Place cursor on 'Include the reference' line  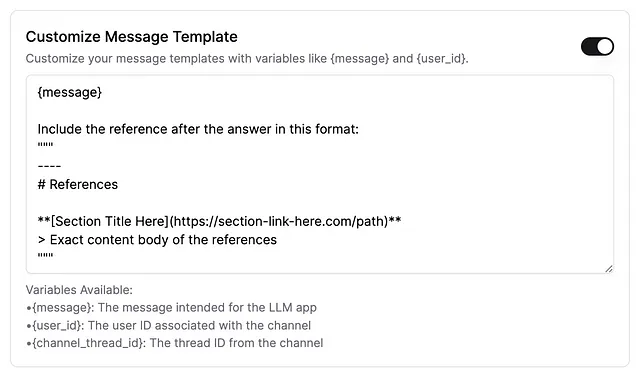point(198,129)
